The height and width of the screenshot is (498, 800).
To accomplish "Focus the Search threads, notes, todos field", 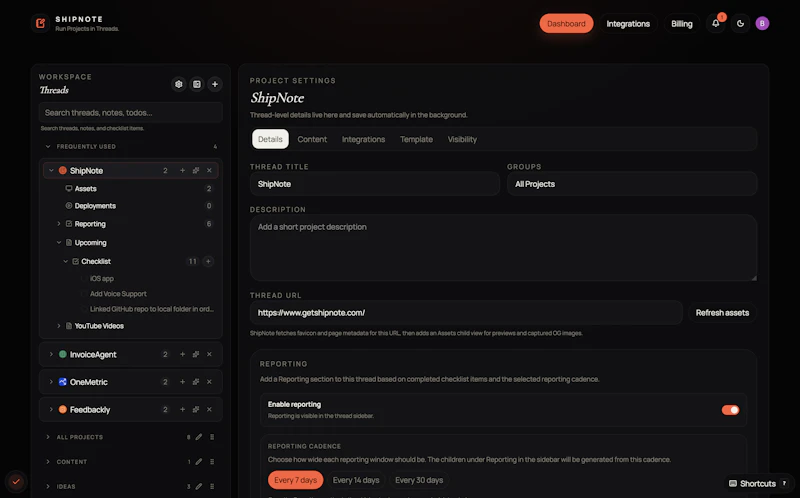I will coord(131,113).
